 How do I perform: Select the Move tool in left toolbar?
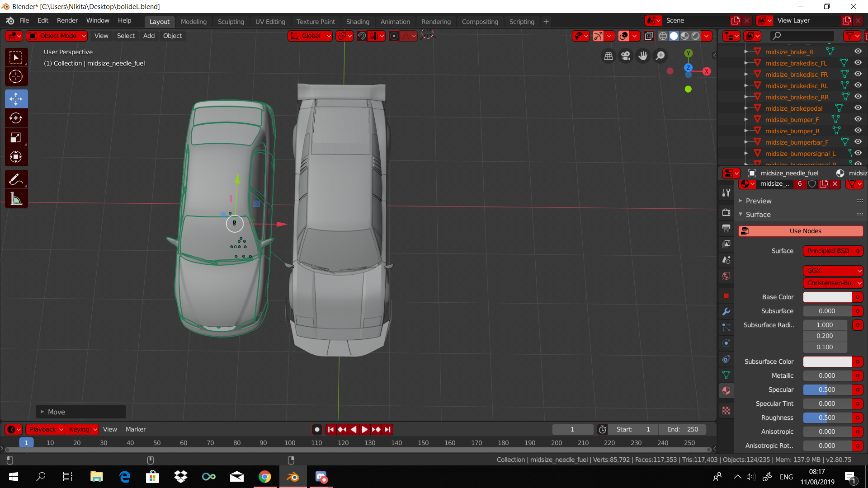click(x=16, y=99)
